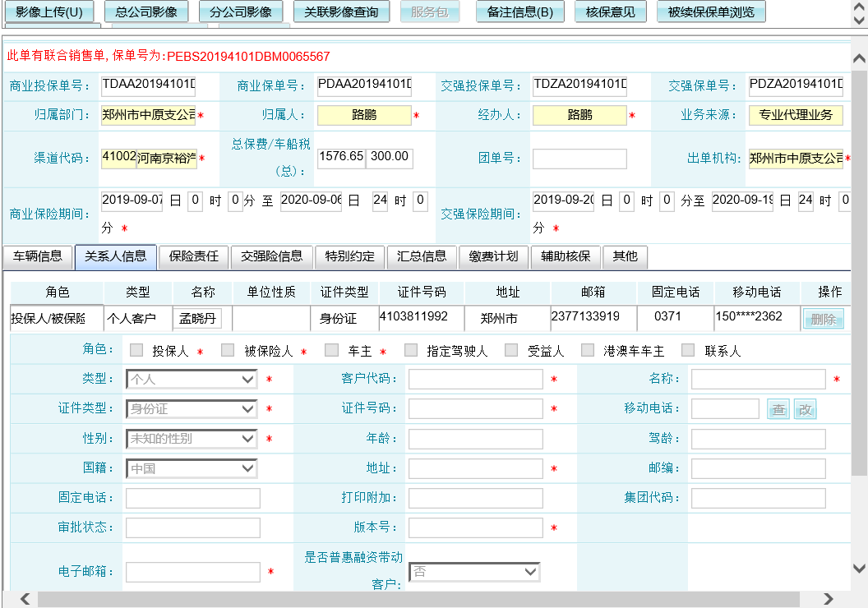Image resolution: width=868 pixels, height=608 pixels.
Task: Click the 关联影像查询 button
Action: pyautogui.click(x=341, y=12)
